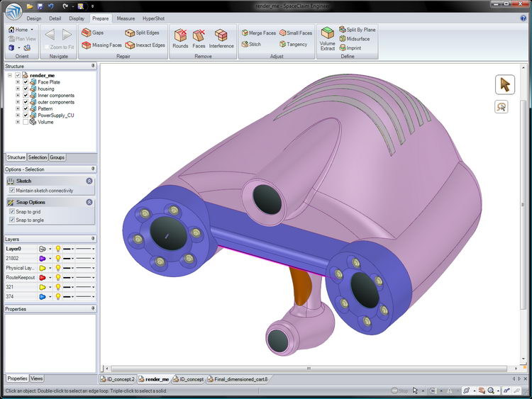Activate the Merge Faces tool

point(258,33)
